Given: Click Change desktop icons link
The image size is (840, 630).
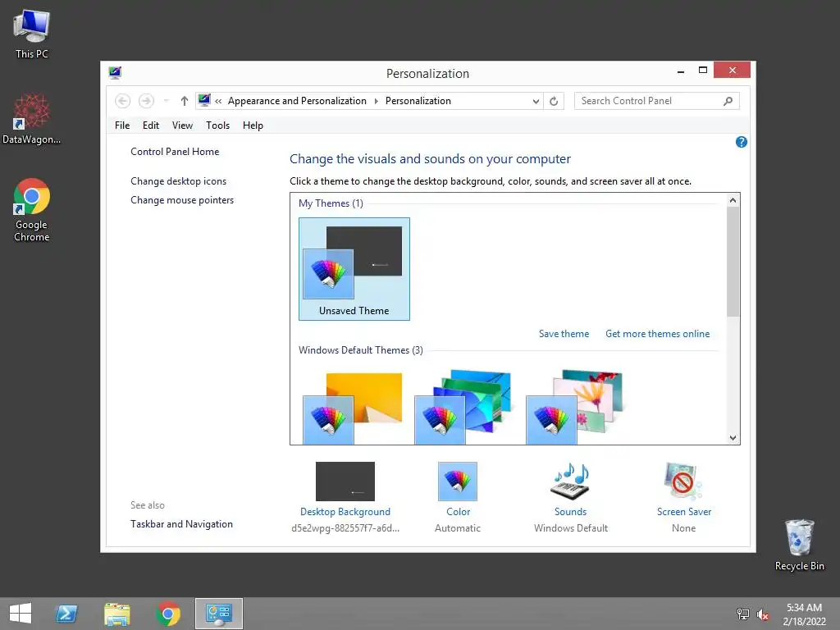Looking at the screenshot, I should tap(178, 181).
